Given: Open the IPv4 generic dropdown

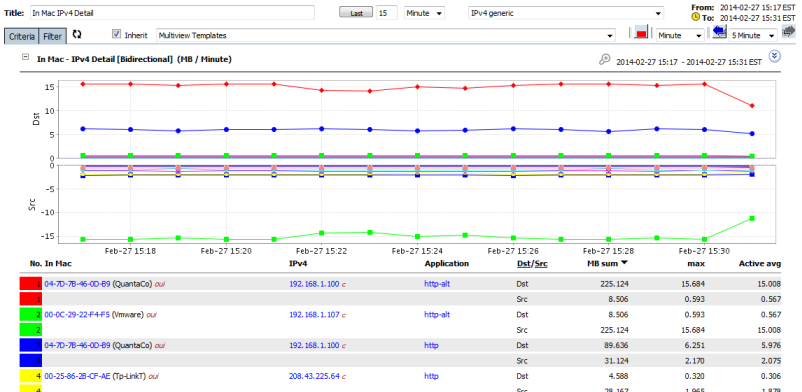Looking at the screenshot, I should pyautogui.click(x=566, y=13).
